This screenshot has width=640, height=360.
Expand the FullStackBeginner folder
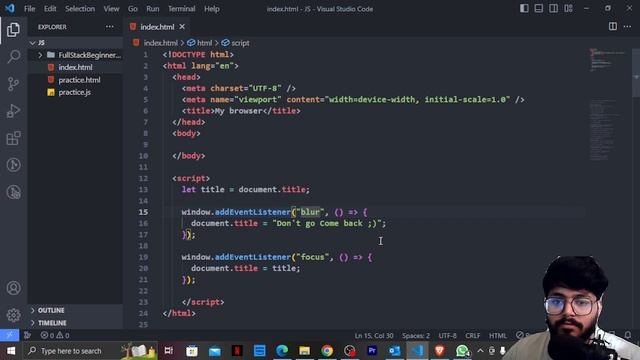[x=76, y=55]
